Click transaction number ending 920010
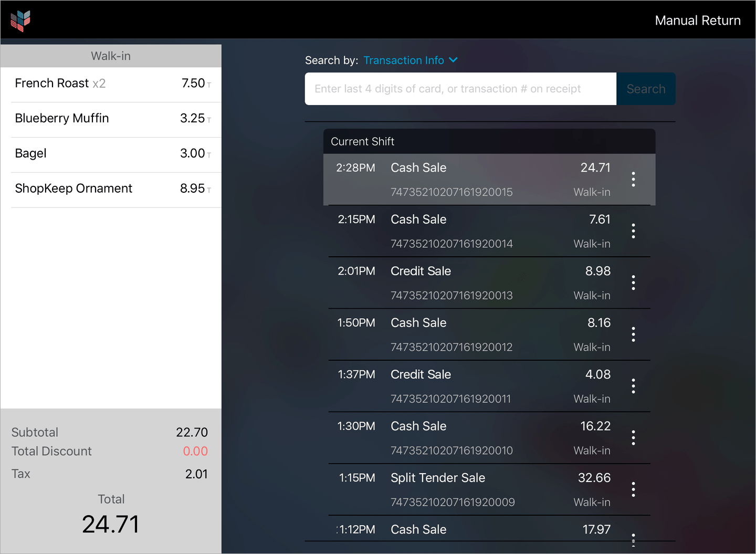The height and width of the screenshot is (554, 756). tap(451, 451)
